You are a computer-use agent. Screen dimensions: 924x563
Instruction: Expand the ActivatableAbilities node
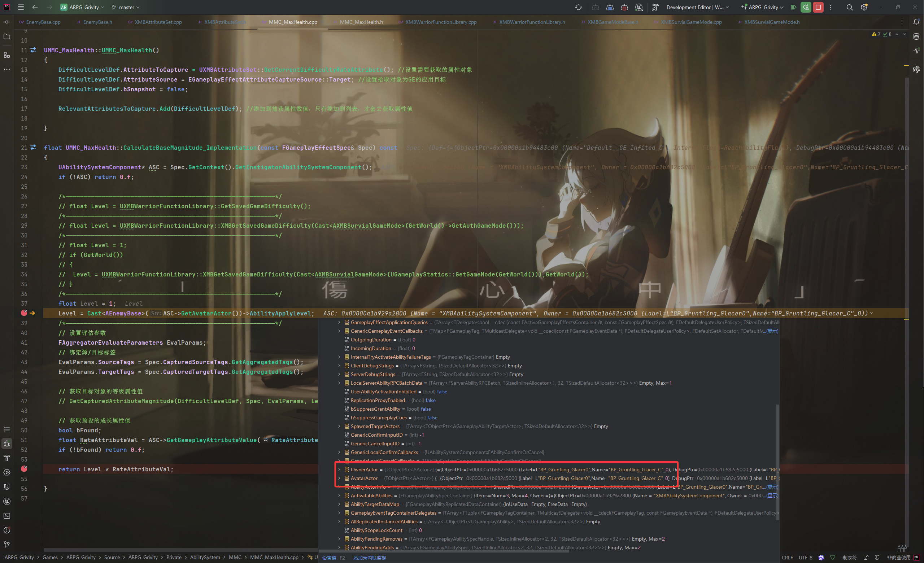pos(339,496)
